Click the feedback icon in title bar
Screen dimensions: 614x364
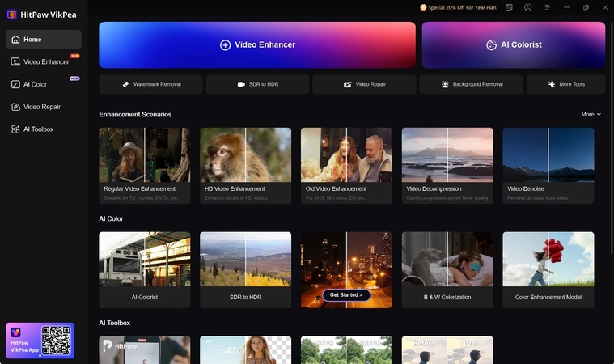pyautogui.click(x=509, y=7)
